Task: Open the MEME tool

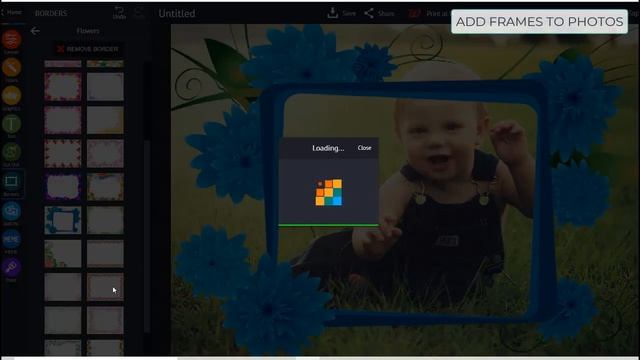Action: (x=11, y=239)
